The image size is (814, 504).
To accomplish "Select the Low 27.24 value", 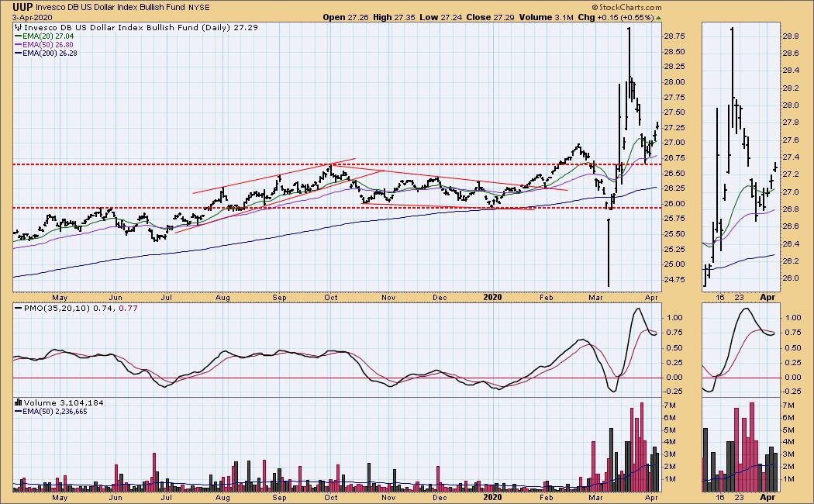I will [441, 17].
